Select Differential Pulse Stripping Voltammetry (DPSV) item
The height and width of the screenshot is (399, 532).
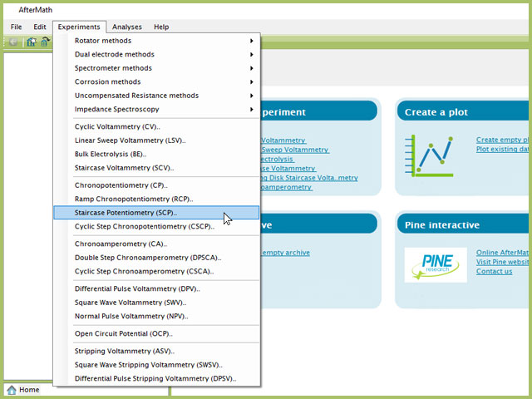157,379
